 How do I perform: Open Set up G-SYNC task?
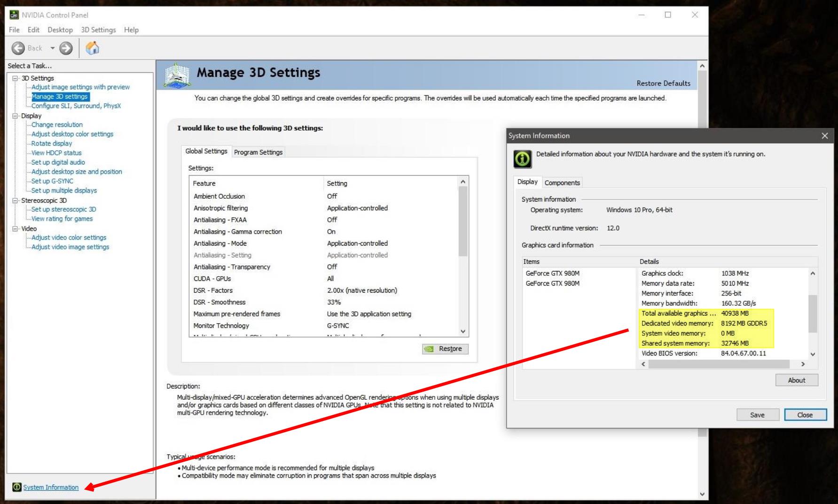point(52,181)
